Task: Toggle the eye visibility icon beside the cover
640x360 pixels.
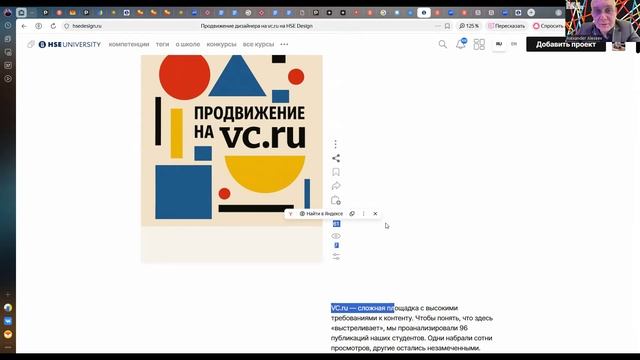Action: (336, 236)
